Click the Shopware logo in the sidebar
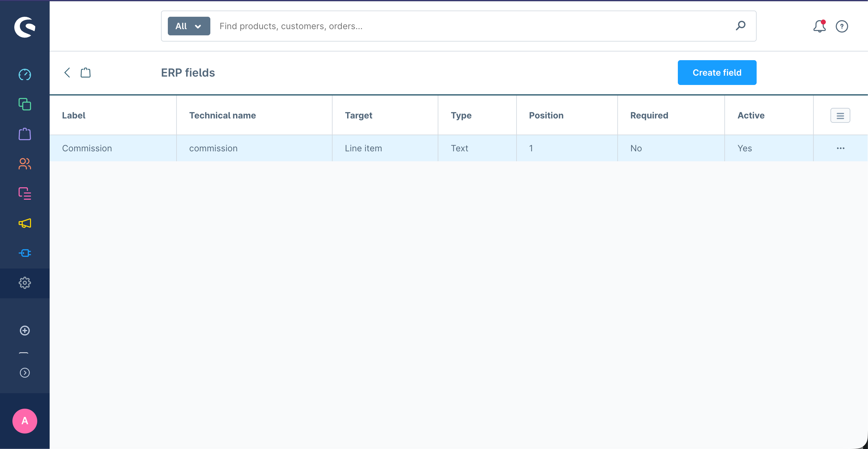 25,27
